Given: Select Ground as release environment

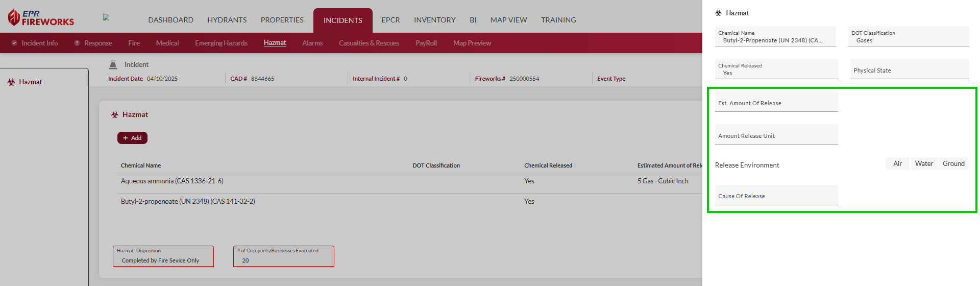Looking at the screenshot, I should click(953, 164).
